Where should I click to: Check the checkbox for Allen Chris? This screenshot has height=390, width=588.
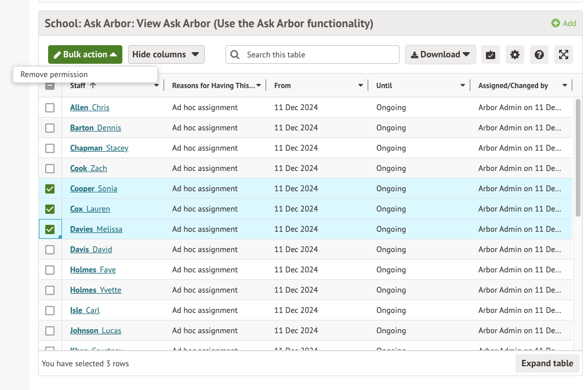[x=50, y=107]
